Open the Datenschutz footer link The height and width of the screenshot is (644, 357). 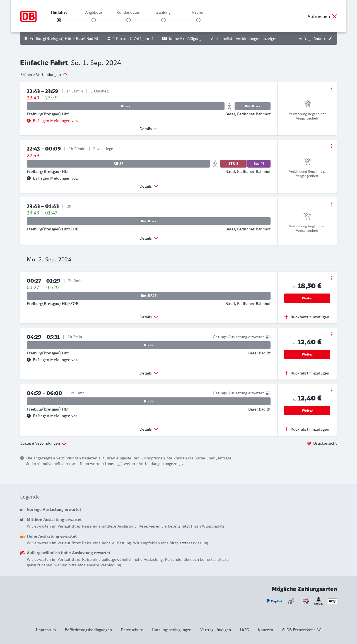[x=132, y=630]
